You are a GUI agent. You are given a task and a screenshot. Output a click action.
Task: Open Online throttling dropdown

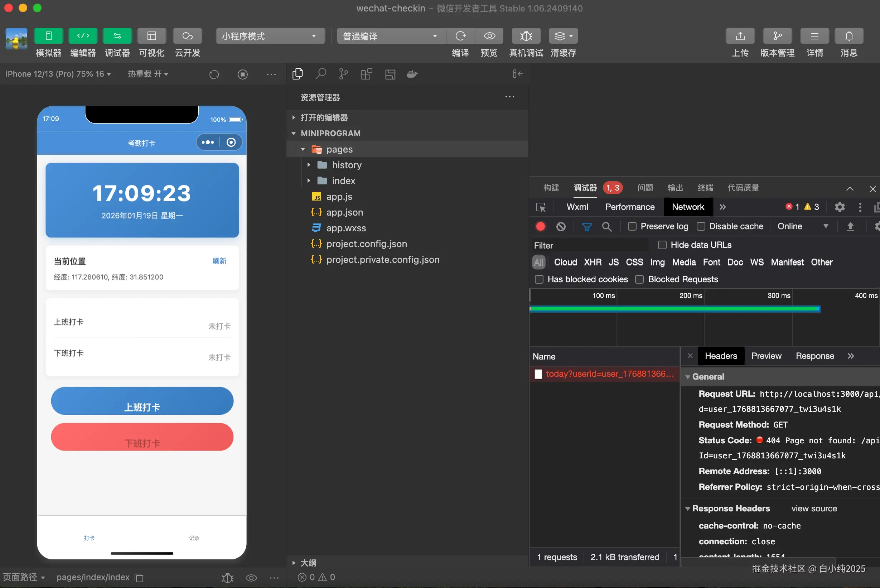802,227
